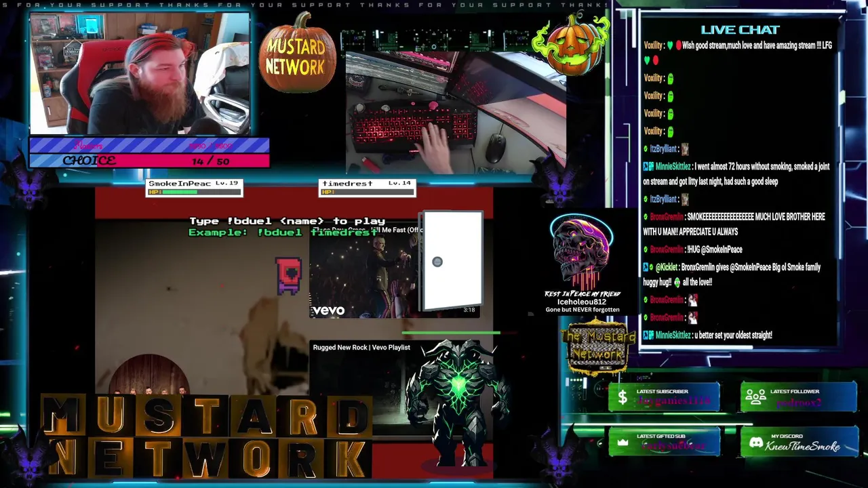Click BronxGremlin's 'MUCH LOVE BROTHER' message
This screenshot has width=868, height=488.
pyautogui.click(x=734, y=224)
